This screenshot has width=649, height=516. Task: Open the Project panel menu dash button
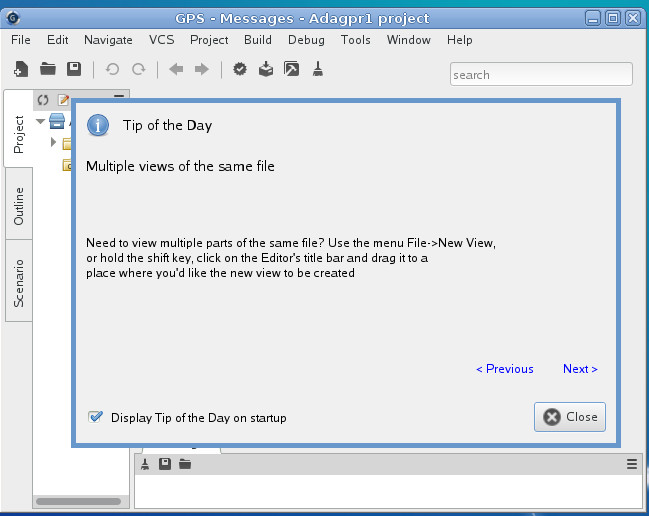coord(119,96)
